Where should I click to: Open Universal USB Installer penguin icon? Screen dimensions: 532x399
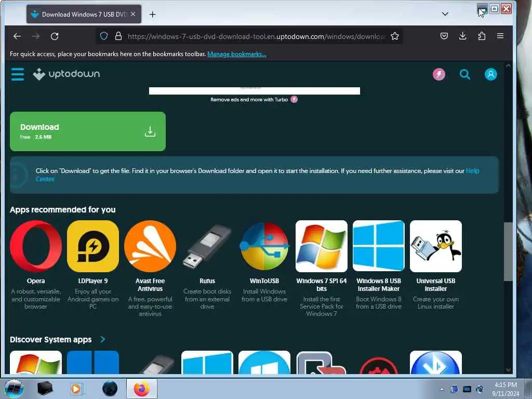436,246
